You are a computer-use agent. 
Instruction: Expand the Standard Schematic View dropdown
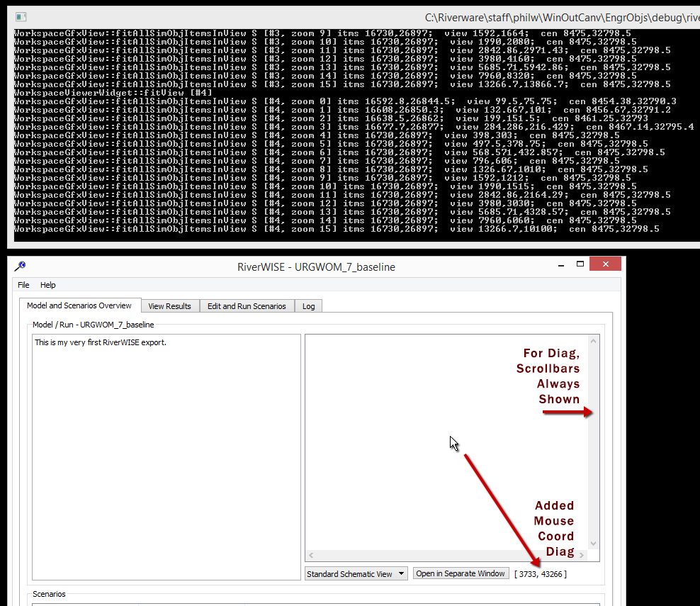tap(356, 574)
